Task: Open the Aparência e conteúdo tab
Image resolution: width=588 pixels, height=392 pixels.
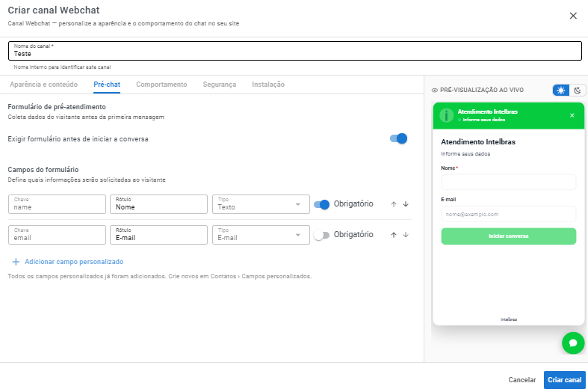Action: point(44,85)
